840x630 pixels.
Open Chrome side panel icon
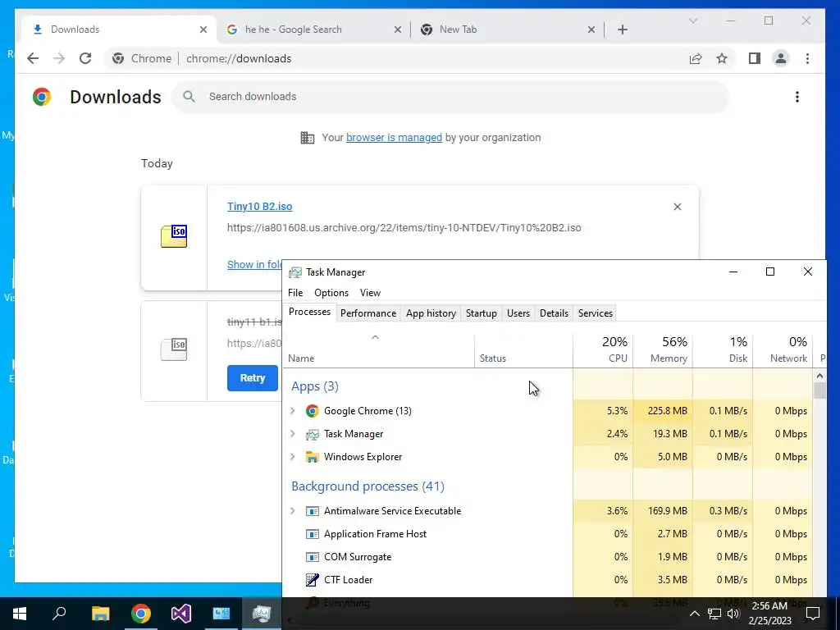[x=755, y=58]
